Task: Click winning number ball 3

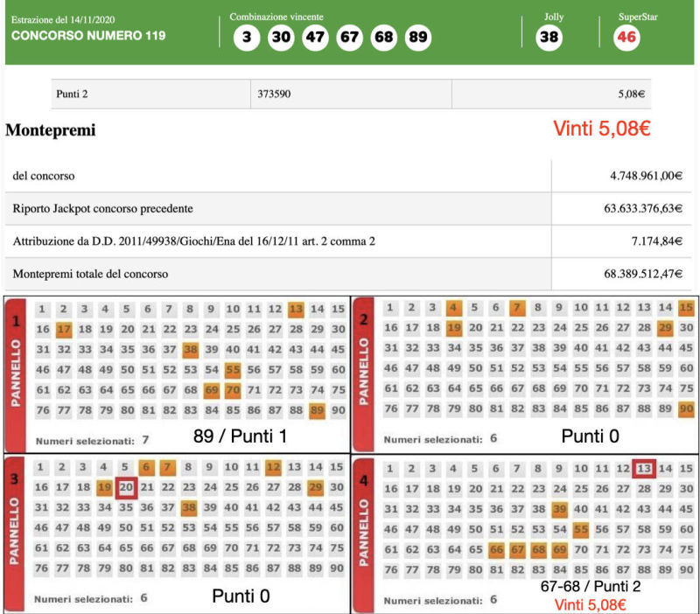Action: (248, 38)
